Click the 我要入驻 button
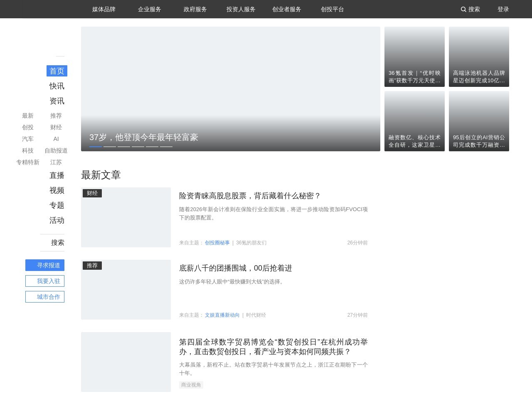The width and height of the screenshot is (532, 399). [x=45, y=281]
